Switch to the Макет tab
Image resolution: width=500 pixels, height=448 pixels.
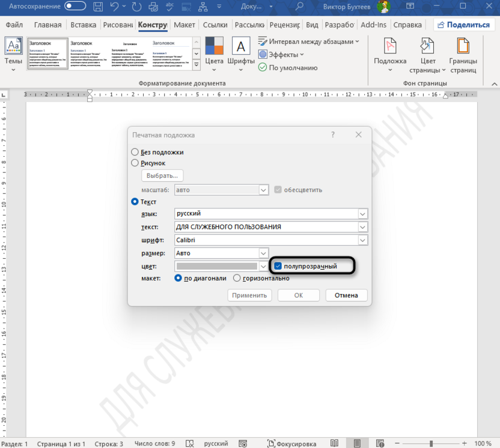click(184, 25)
